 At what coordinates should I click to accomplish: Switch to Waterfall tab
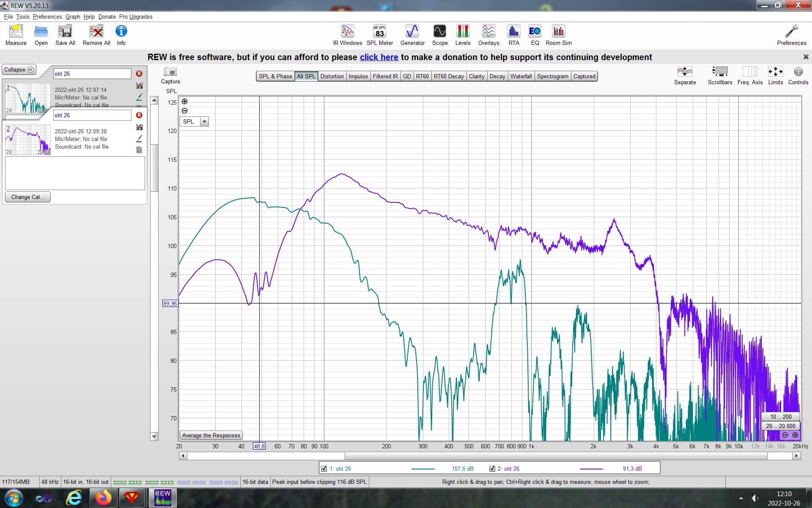click(x=521, y=76)
